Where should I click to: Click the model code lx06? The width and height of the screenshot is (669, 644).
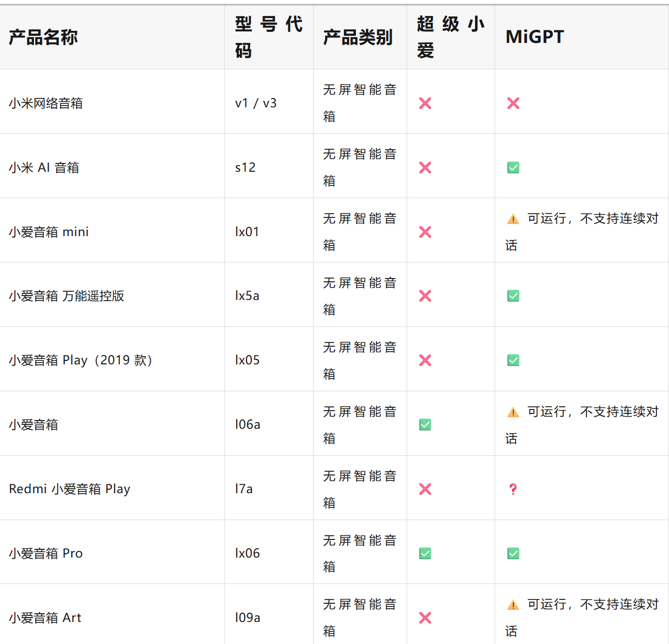248,553
